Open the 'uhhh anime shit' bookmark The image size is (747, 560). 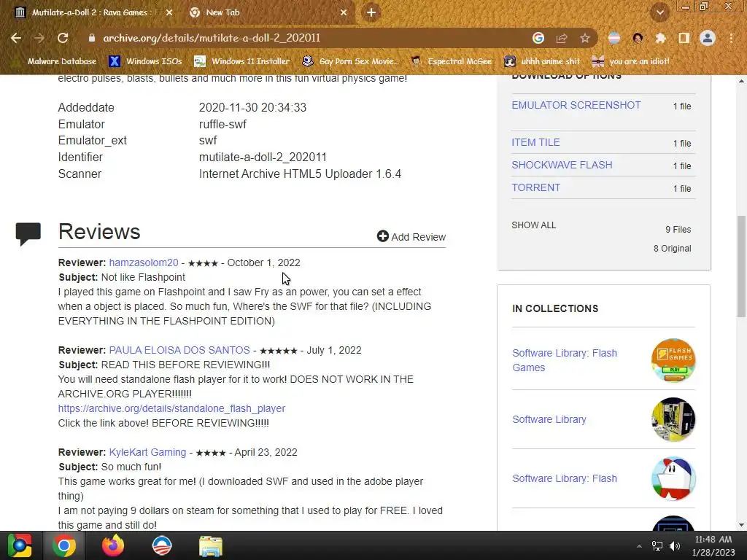click(542, 61)
